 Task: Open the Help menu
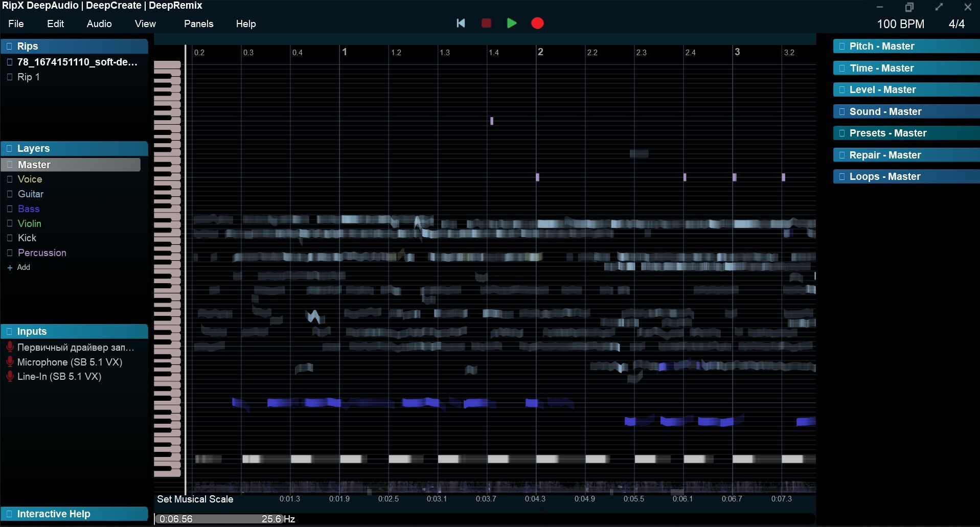(x=246, y=24)
